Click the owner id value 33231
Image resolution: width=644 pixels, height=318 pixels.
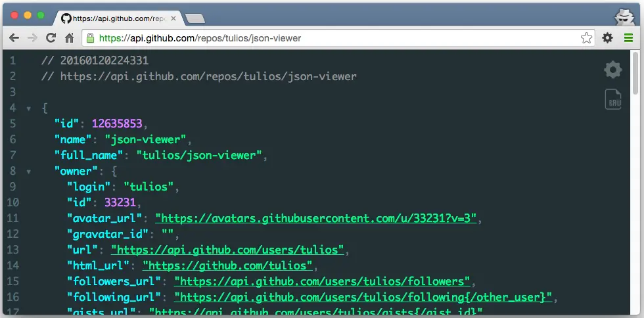point(120,202)
